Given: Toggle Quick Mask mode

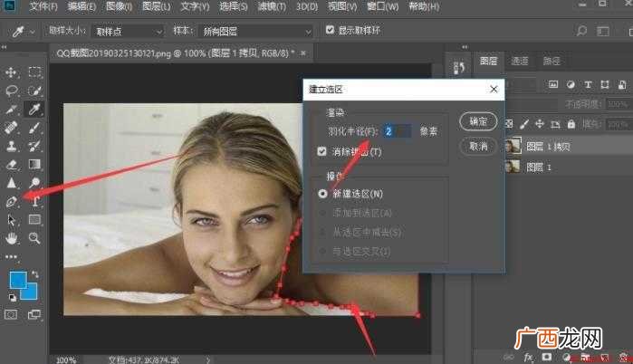Looking at the screenshot, I should (x=11, y=314).
